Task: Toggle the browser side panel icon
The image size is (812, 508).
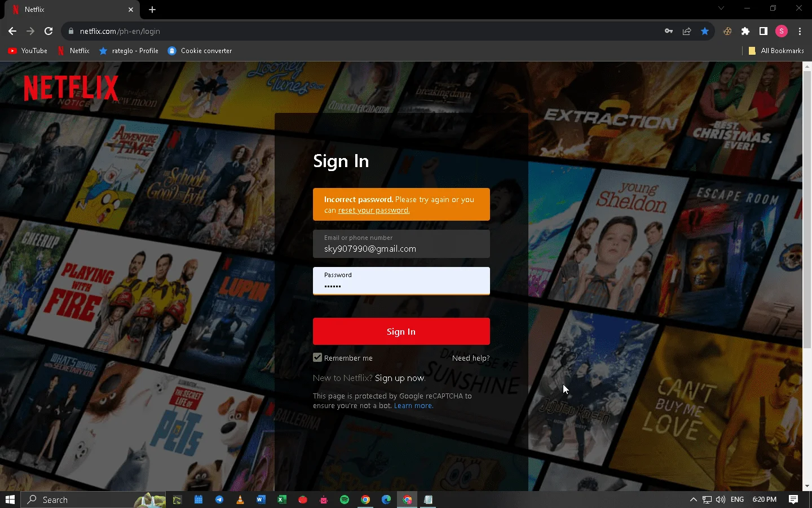Action: [764, 31]
